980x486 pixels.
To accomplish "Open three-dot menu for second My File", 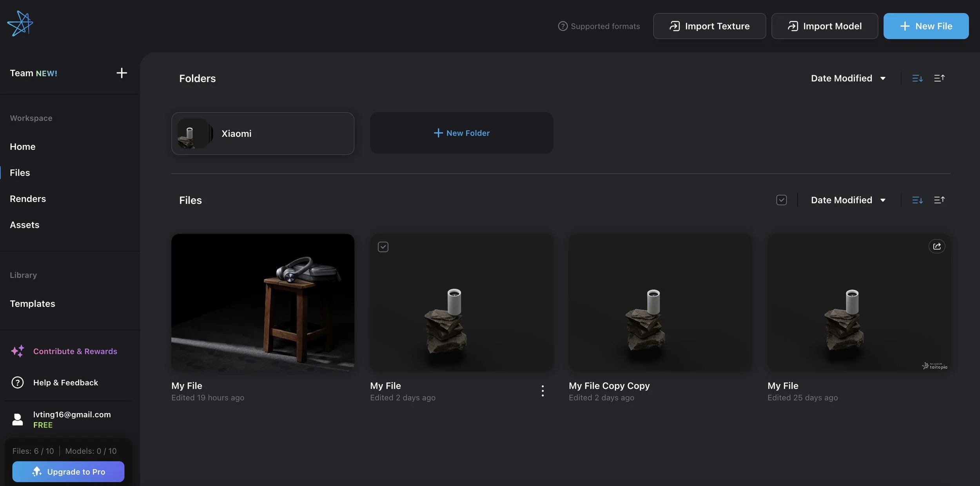I will 543,391.
